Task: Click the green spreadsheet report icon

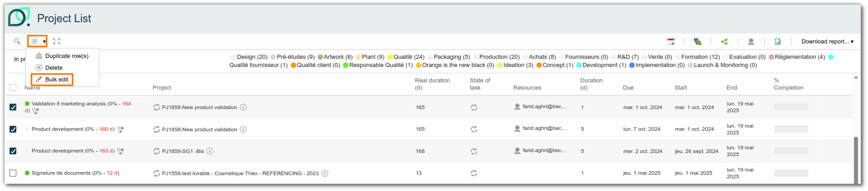Action: coord(778,42)
